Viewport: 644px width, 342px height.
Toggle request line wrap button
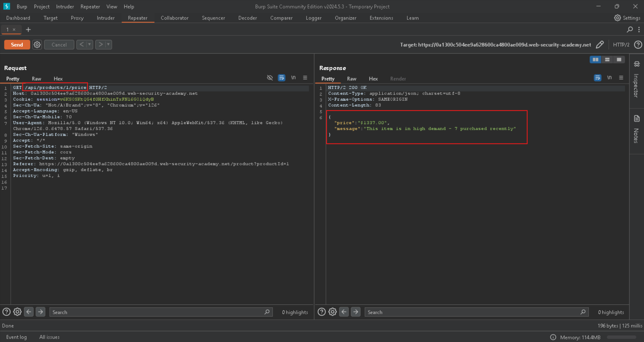281,78
